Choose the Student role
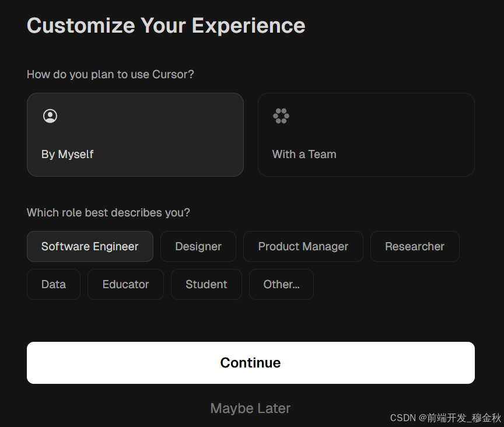The width and height of the screenshot is (504, 427). 206,284
